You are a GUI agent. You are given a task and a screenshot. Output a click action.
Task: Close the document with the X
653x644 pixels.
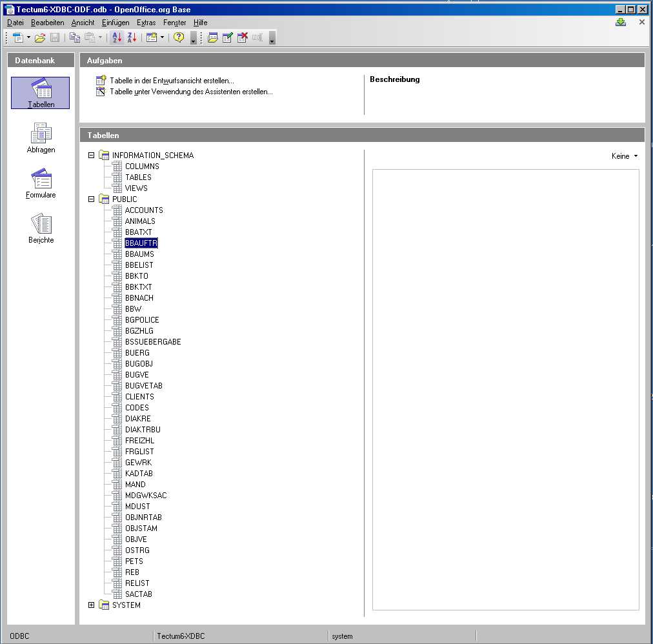642,22
